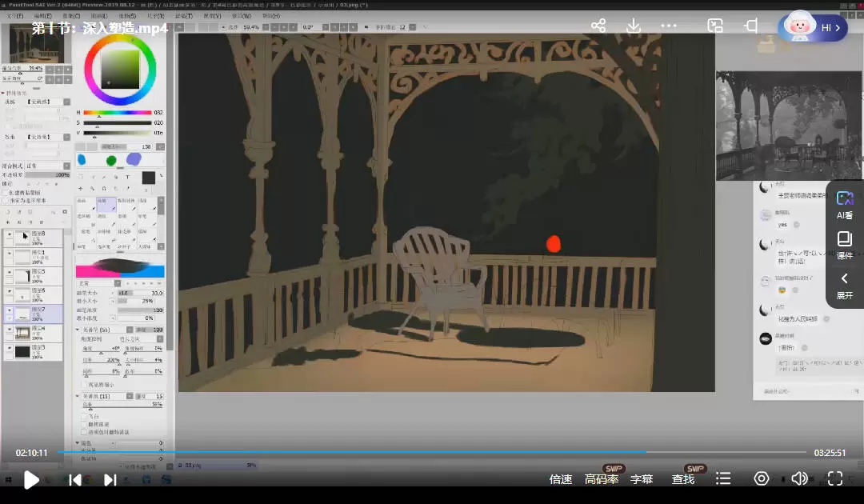Open the 图层(L) menu
864x504 pixels.
coord(99,16)
